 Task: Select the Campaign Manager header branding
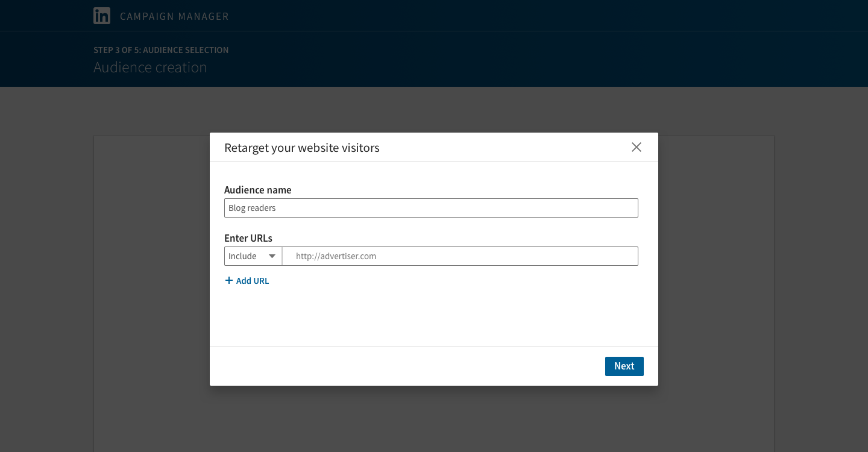[x=174, y=16]
